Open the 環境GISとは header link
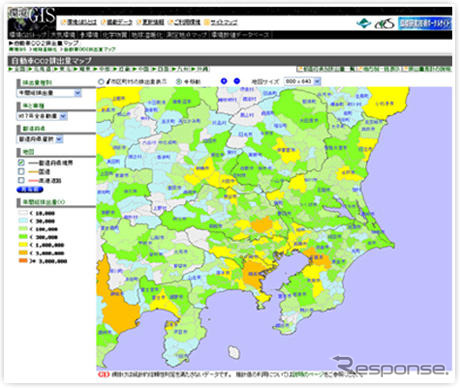460x388 pixels. (79, 22)
